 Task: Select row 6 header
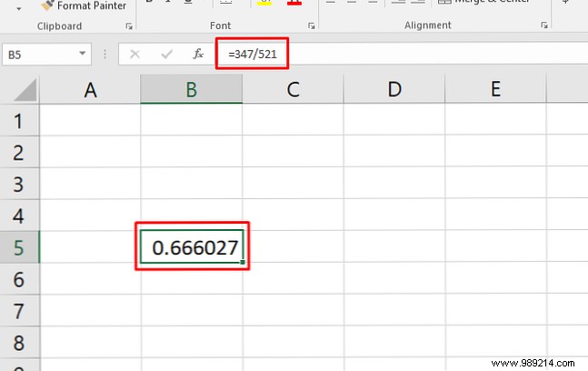tap(19, 279)
